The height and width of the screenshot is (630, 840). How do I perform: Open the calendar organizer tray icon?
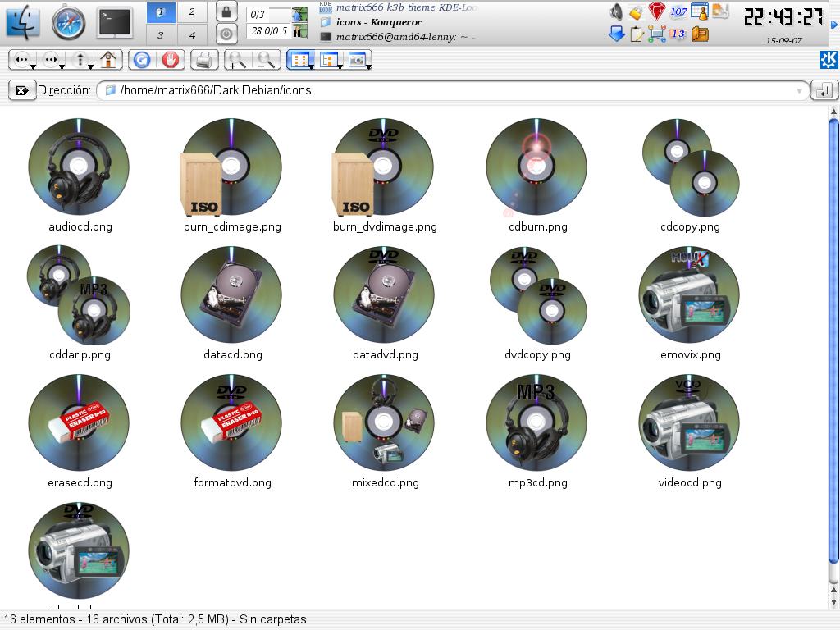pyautogui.click(x=700, y=11)
